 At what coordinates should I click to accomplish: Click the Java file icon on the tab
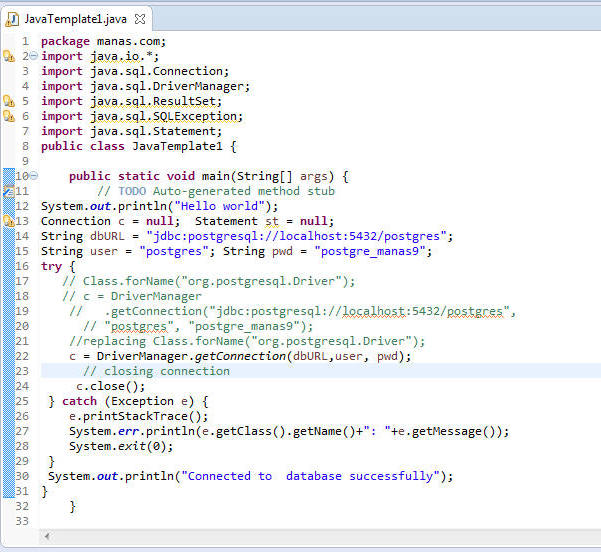click(12, 19)
